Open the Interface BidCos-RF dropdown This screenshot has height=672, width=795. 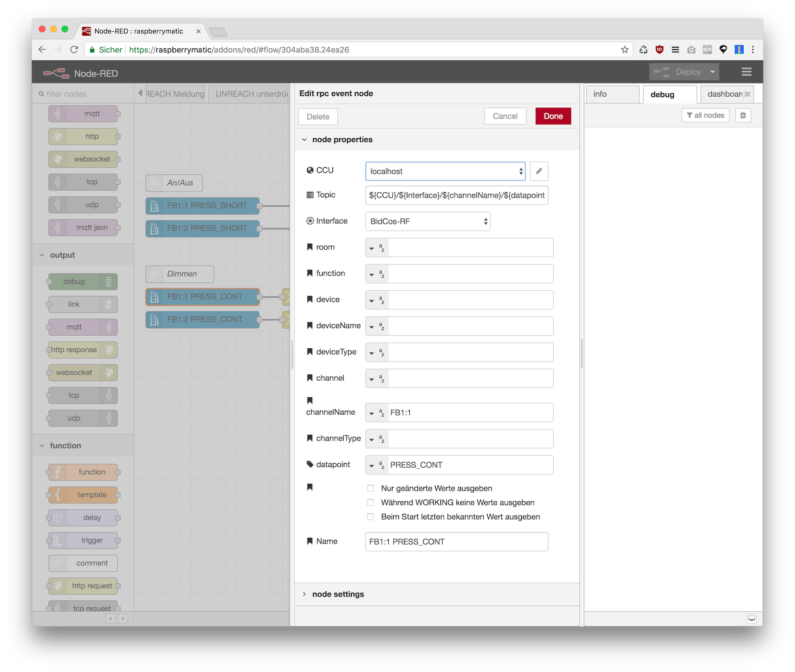[x=427, y=221]
